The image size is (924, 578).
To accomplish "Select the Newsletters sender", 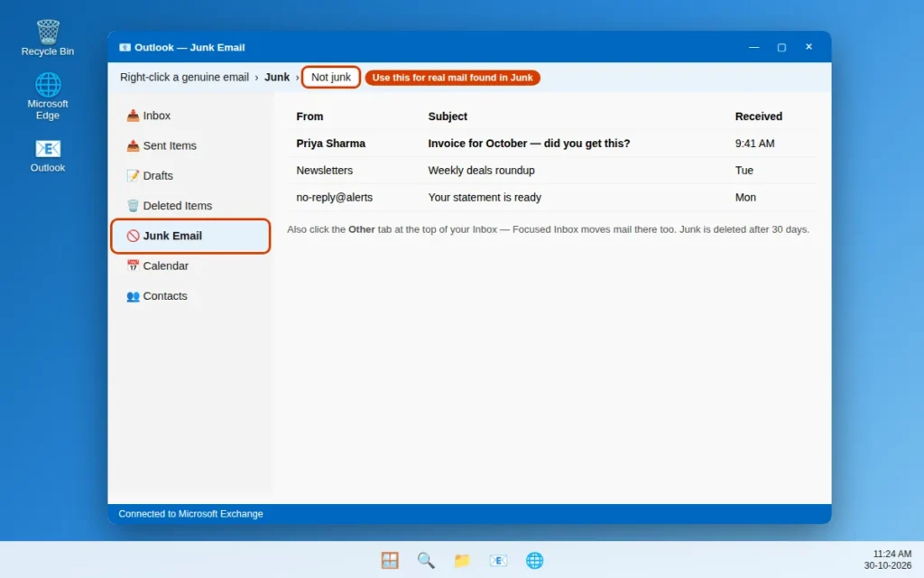I will (x=324, y=171).
